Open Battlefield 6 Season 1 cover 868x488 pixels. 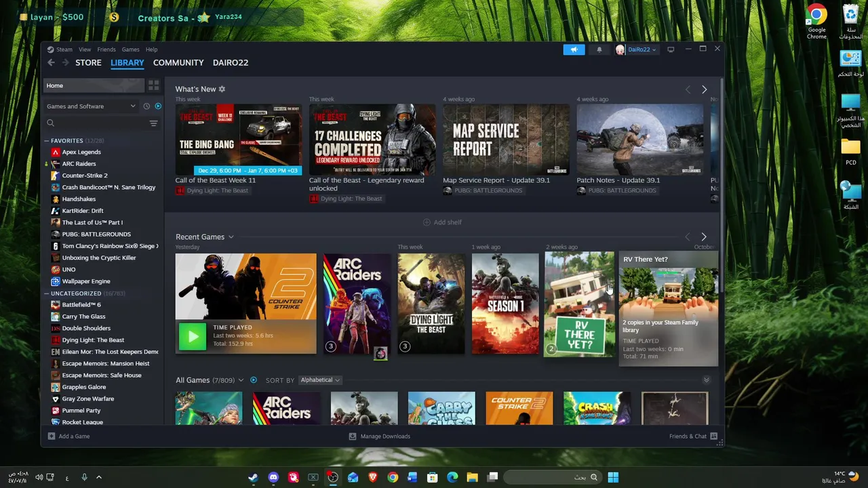pyautogui.click(x=505, y=304)
